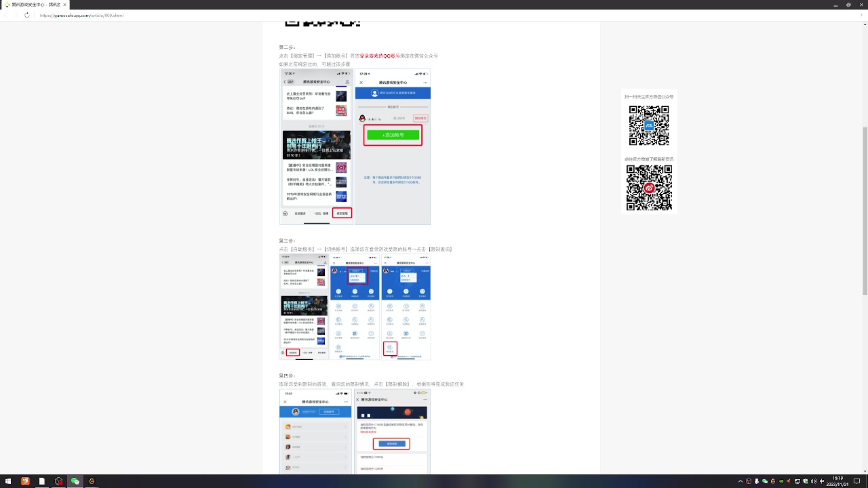Open the step two article list screenshot
Viewport: 868px width, 488px height.
click(317, 146)
